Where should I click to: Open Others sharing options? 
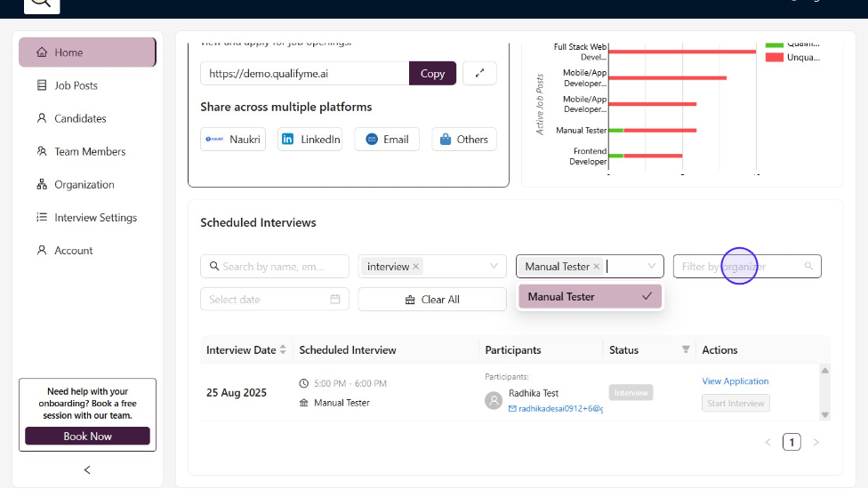coord(463,140)
